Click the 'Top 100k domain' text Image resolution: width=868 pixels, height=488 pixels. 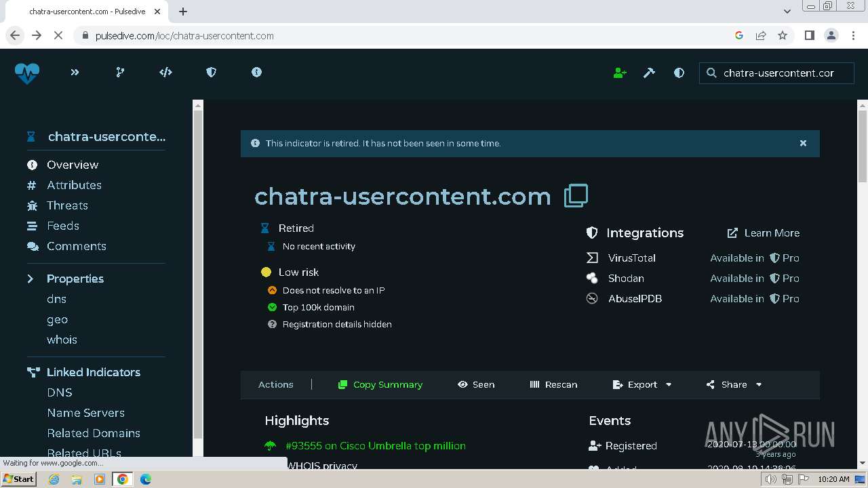[319, 307]
